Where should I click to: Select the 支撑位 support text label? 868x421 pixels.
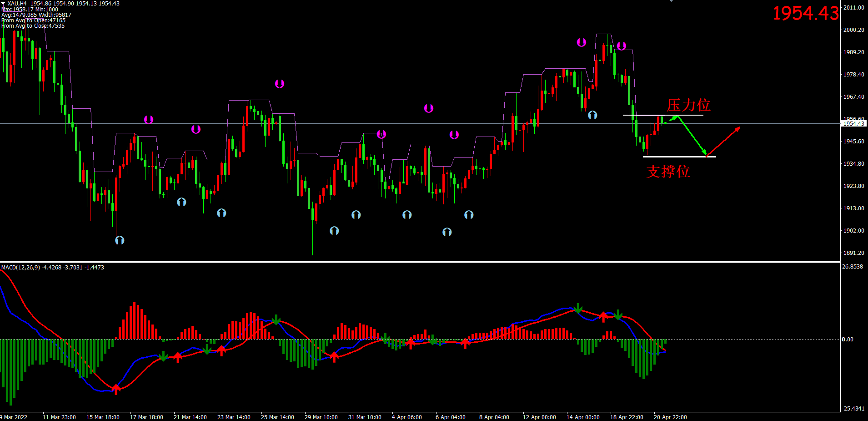click(668, 172)
